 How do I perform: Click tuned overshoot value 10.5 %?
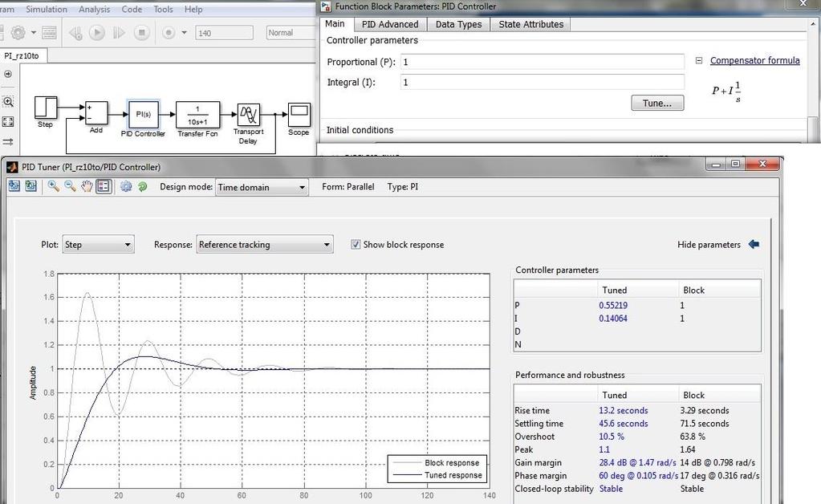(x=612, y=437)
